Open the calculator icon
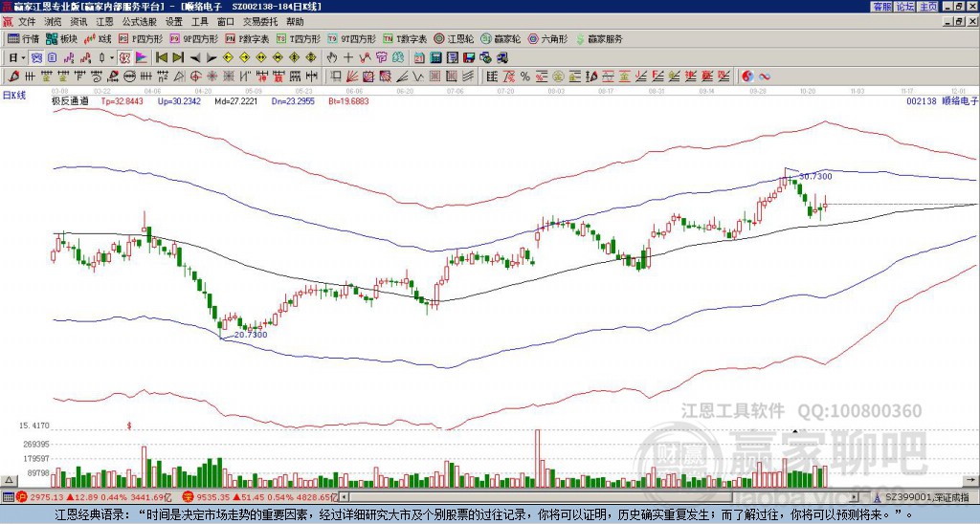 coord(436,58)
